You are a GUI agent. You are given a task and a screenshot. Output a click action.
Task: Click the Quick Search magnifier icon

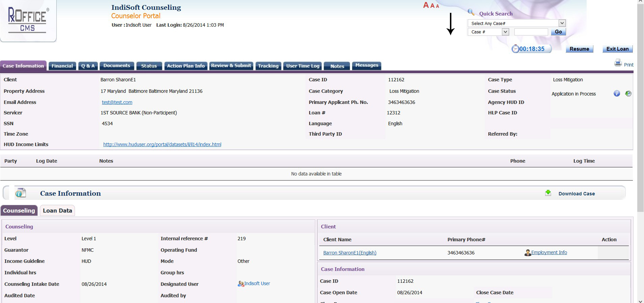(471, 12)
